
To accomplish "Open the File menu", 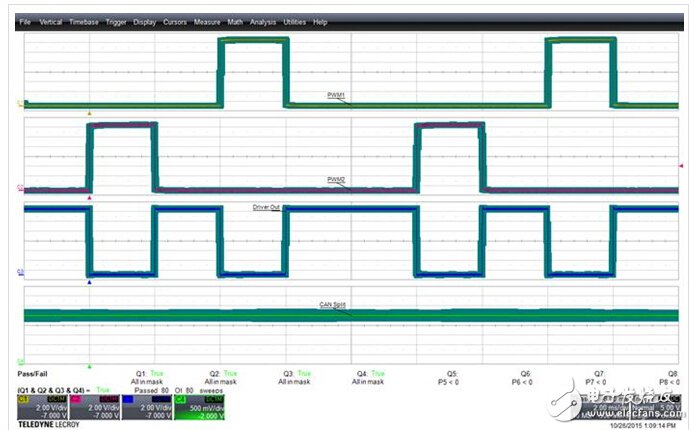I will 24,21.
